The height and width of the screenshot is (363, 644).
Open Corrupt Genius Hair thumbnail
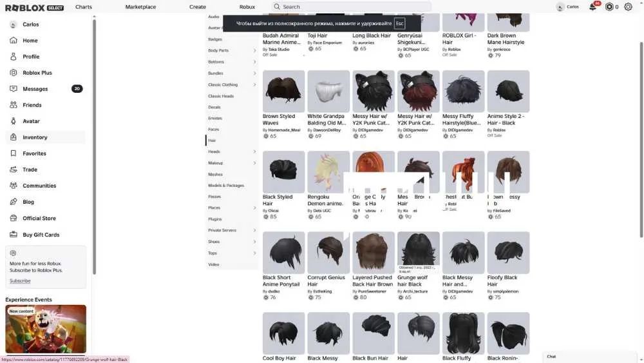pos(328,252)
